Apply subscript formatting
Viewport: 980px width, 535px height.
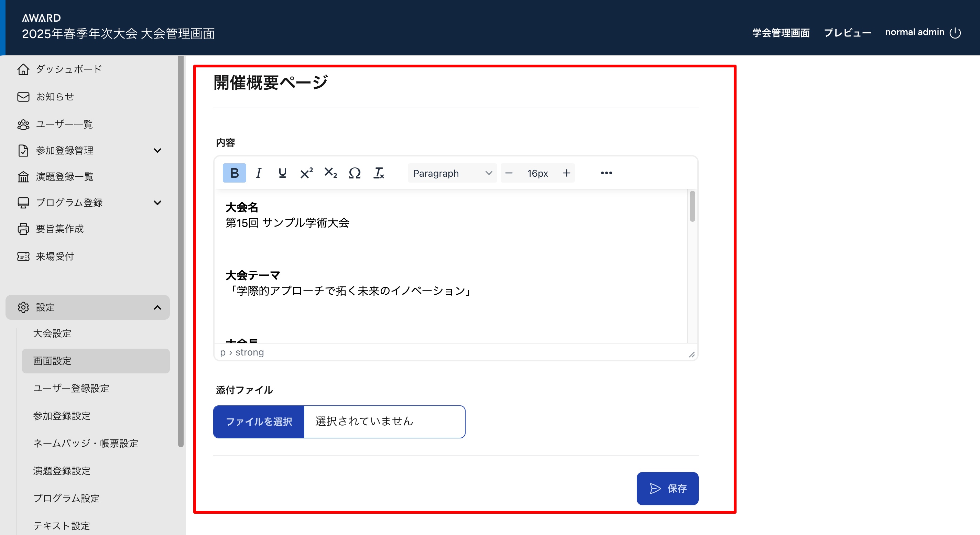click(x=330, y=173)
